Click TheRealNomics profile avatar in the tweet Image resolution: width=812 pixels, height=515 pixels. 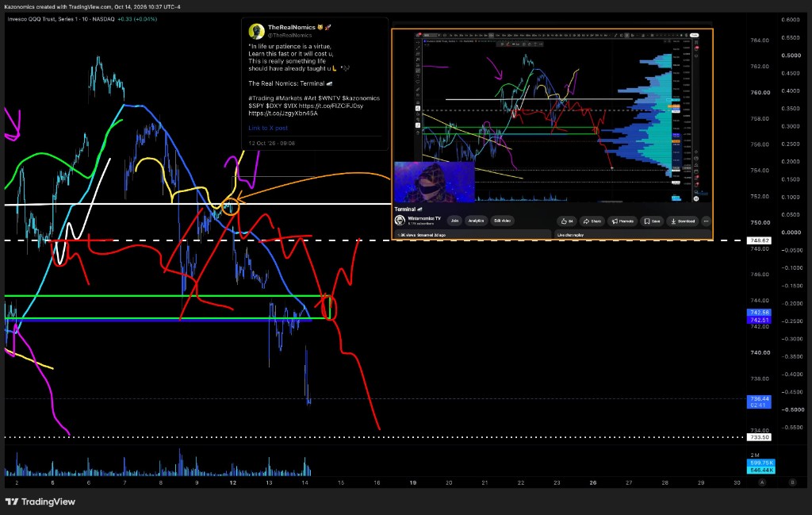(x=256, y=31)
